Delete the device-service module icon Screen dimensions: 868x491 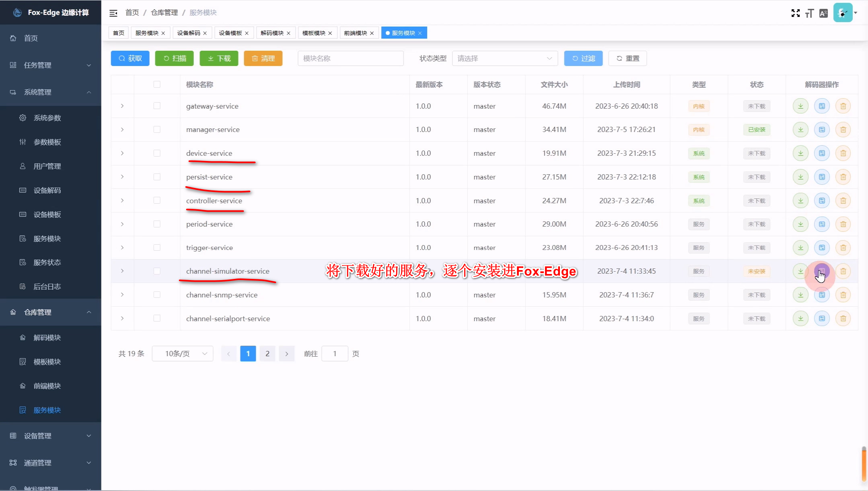point(843,153)
